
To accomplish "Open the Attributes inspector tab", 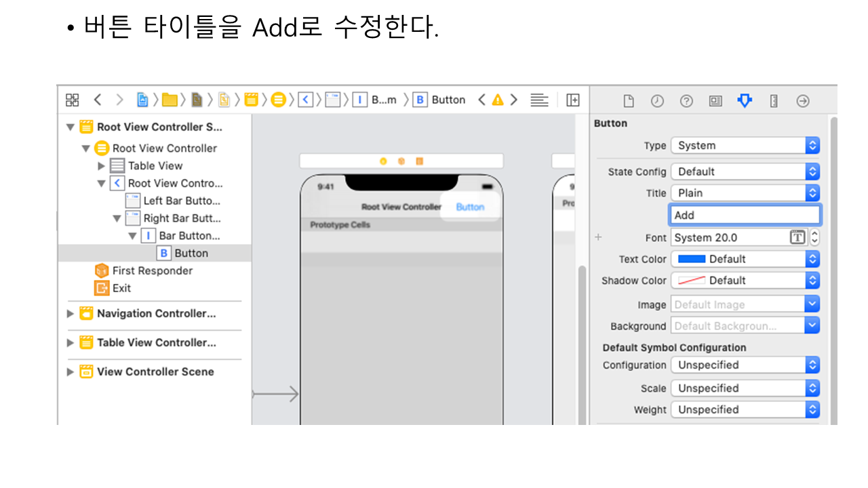I will tap(745, 101).
